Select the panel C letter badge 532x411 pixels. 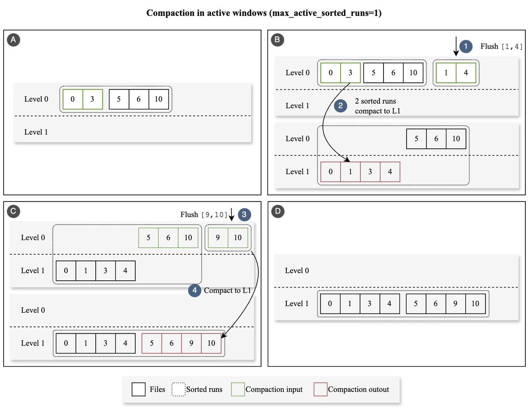point(13,211)
